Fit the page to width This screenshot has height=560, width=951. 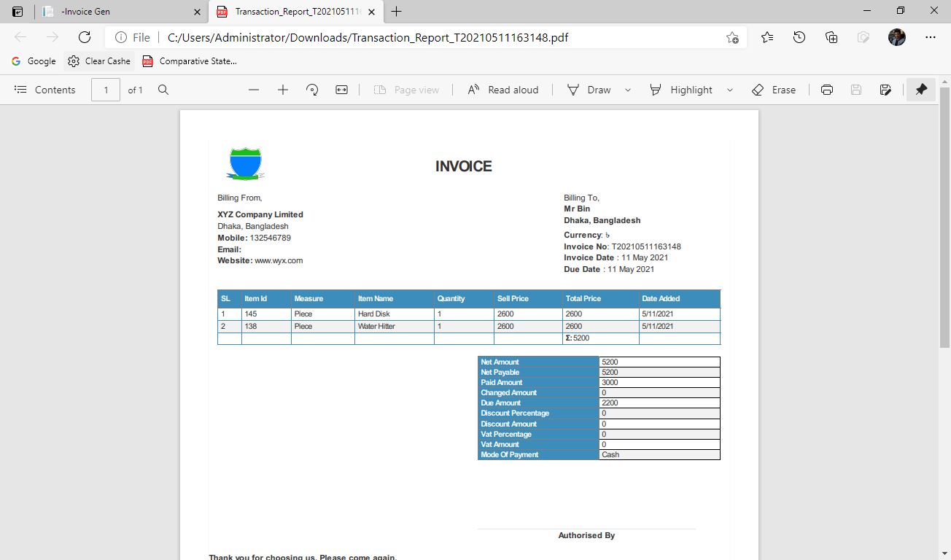click(x=341, y=89)
